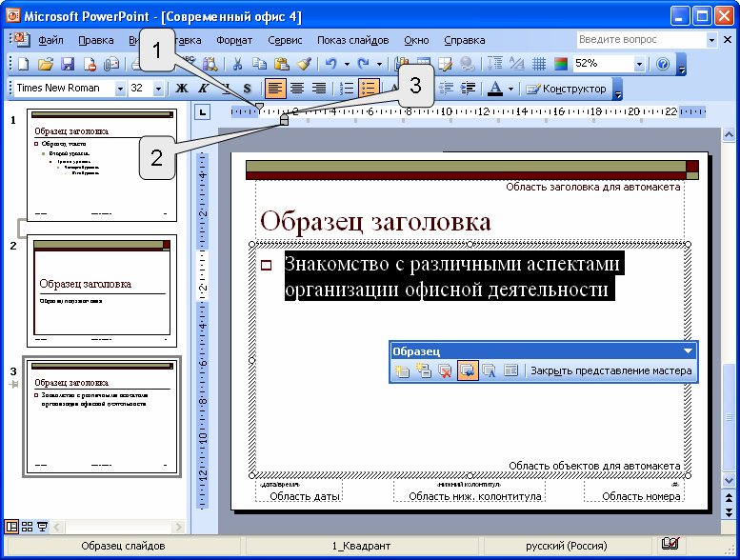This screenshot has width=740, height=560.
Task: Save the presentation with floppy disk icon
Action: 68,64
